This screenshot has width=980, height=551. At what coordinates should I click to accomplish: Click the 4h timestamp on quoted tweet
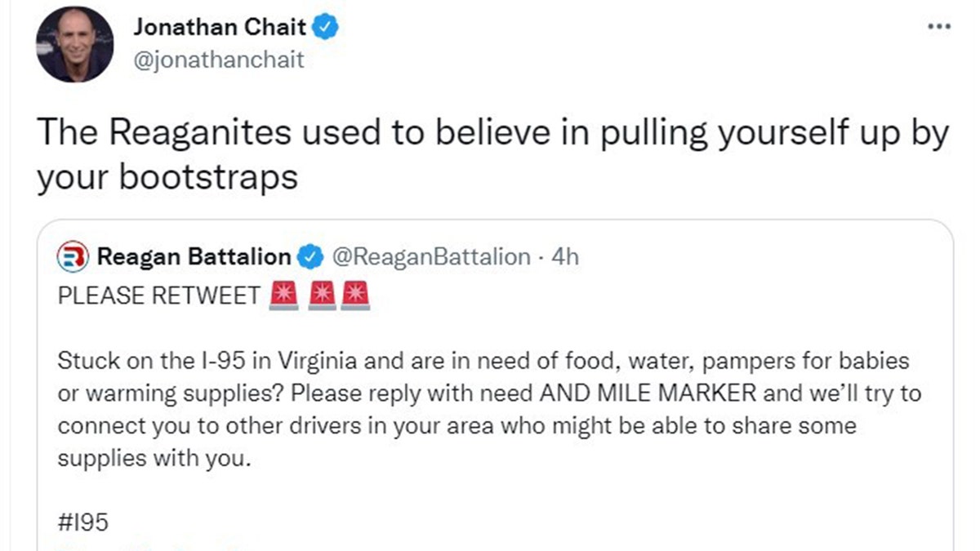tap(565, 257)
